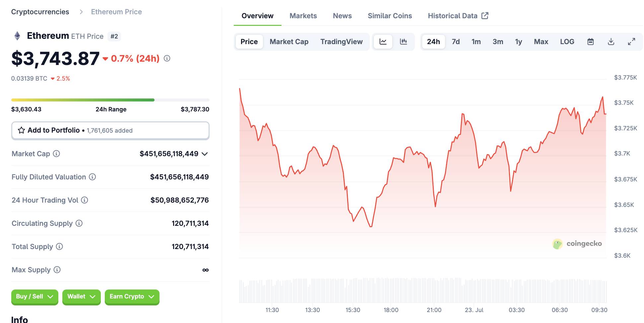Click the 0.7% (24h) change text
The height and width of the screenshot is (323, 644).
tap(135, 58)
